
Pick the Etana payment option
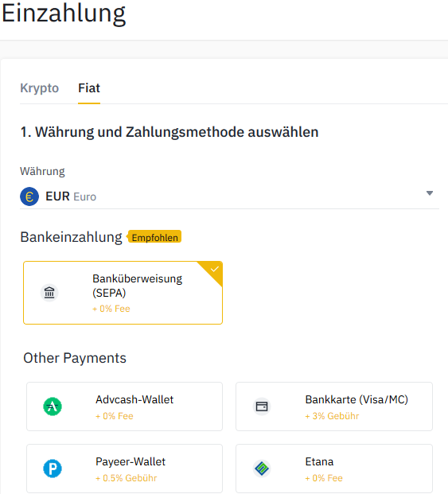click(x=334, y=469)
